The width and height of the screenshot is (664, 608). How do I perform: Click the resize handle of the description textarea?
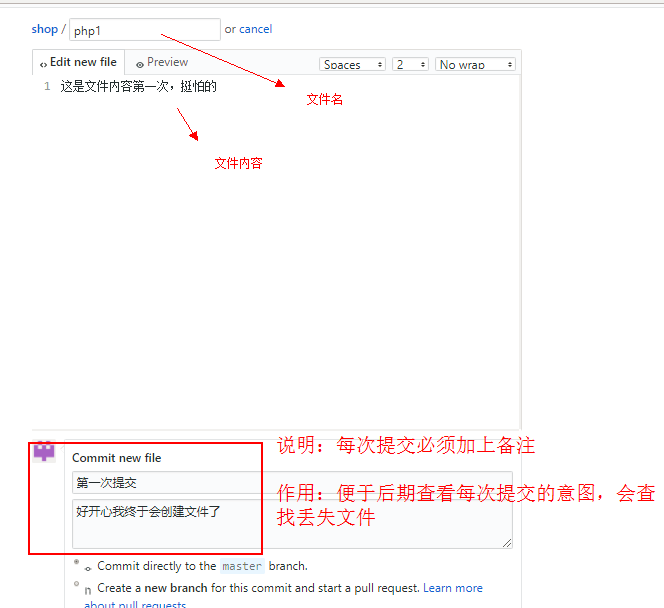507,543
